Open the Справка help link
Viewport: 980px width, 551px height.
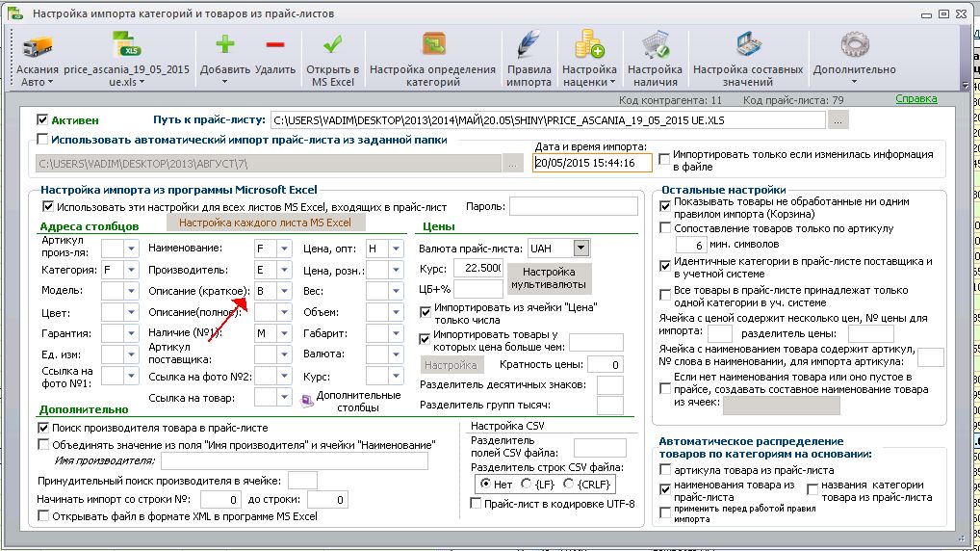coord(916,99)
